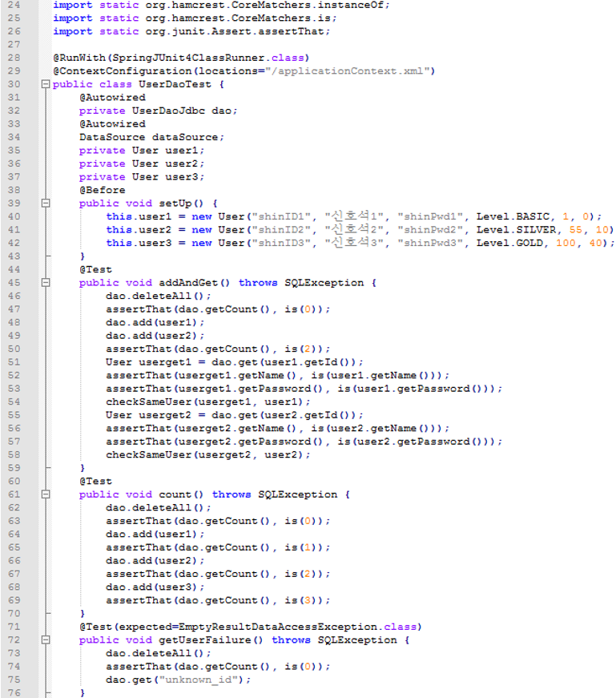Click the "shinID3" string literal
This screenshot has height=698, width=616.
tap(281, 243)
